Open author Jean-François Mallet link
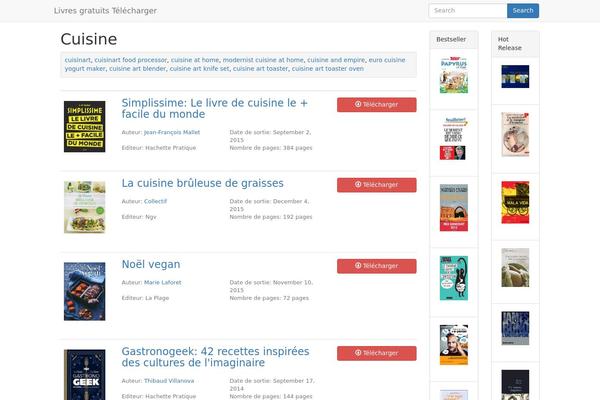This screenshot has height=400, width=600. [x=172, y=132]
